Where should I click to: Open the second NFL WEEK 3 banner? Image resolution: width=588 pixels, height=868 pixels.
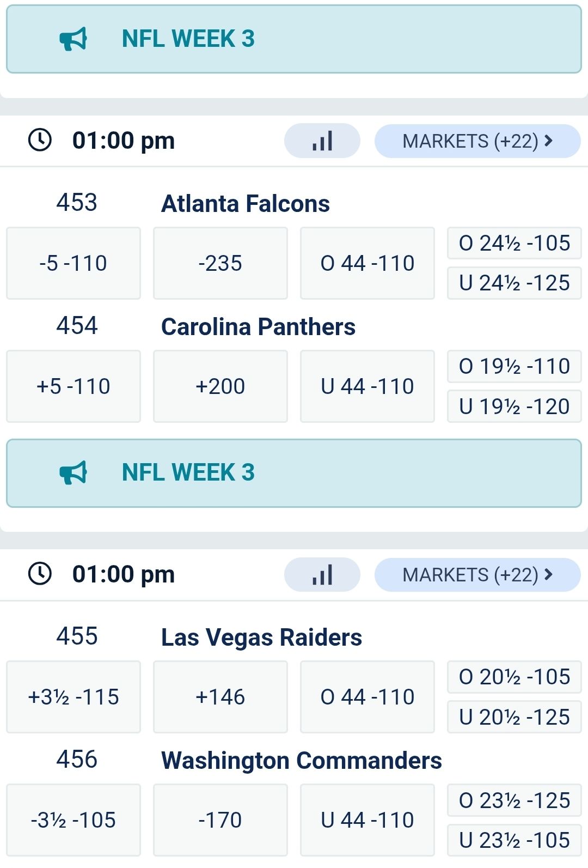(x=294, y=473)
